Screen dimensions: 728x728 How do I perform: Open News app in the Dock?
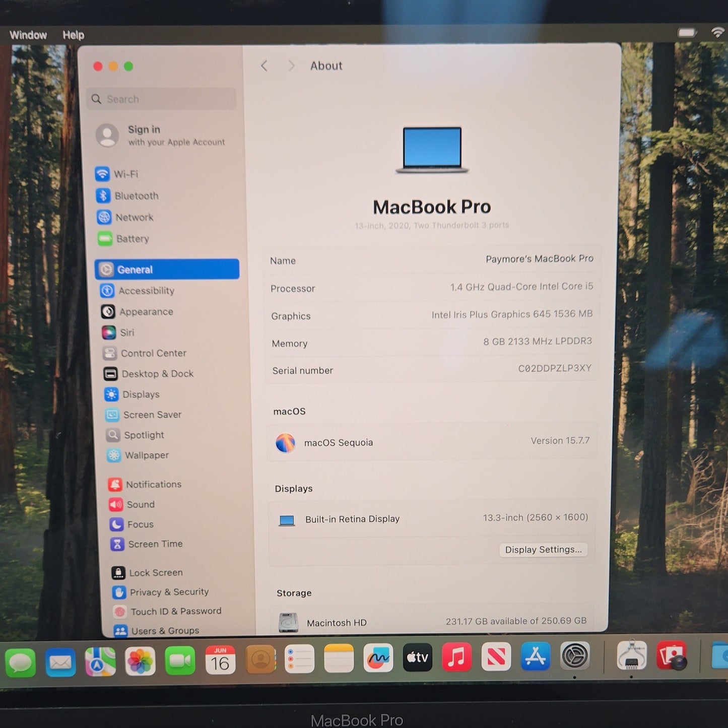point(496,656)
